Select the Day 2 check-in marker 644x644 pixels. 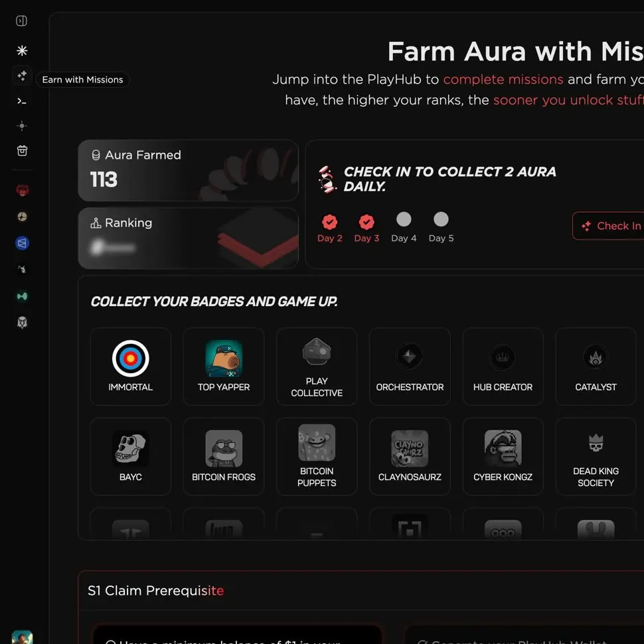[x=330, y=228]
